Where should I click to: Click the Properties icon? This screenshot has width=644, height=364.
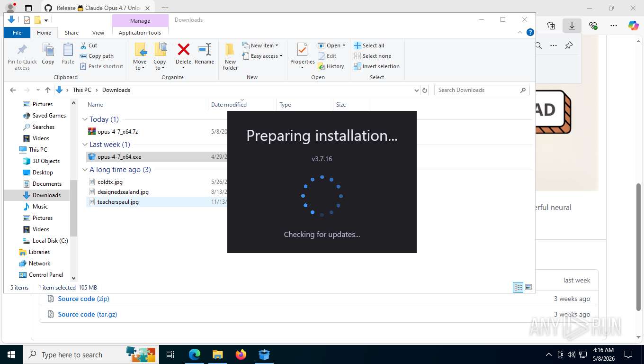click(302, 49)
